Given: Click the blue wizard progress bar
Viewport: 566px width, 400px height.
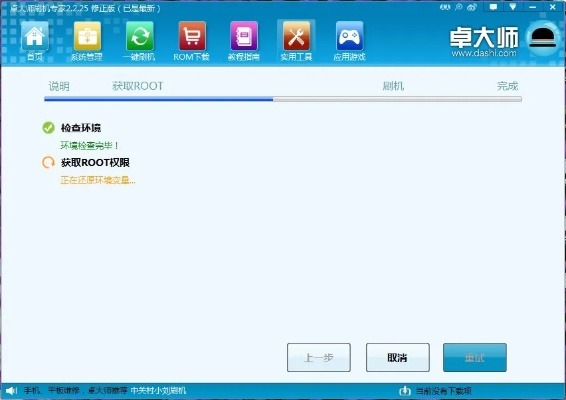Looking at the screenshot, I should 283,99.
